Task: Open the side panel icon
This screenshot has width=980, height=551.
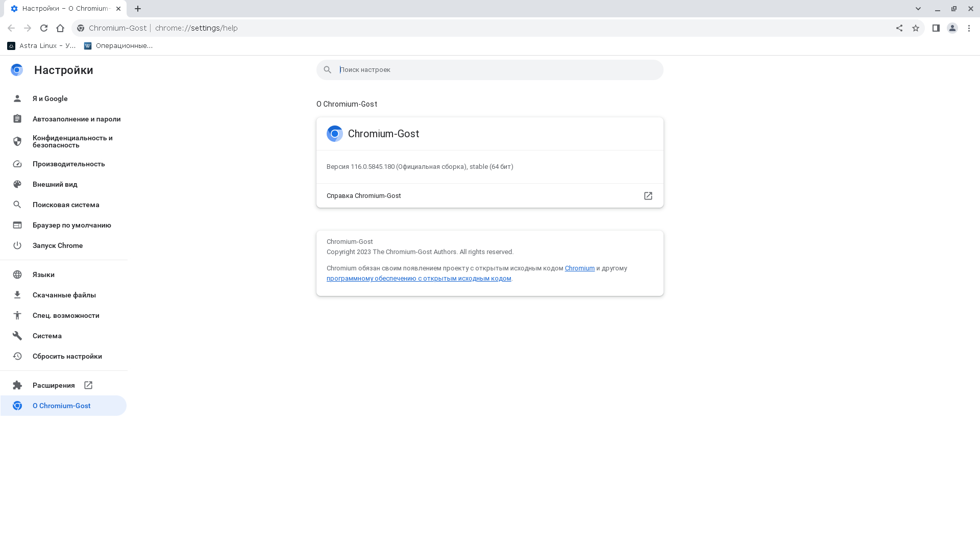Action: coord(936,28)
